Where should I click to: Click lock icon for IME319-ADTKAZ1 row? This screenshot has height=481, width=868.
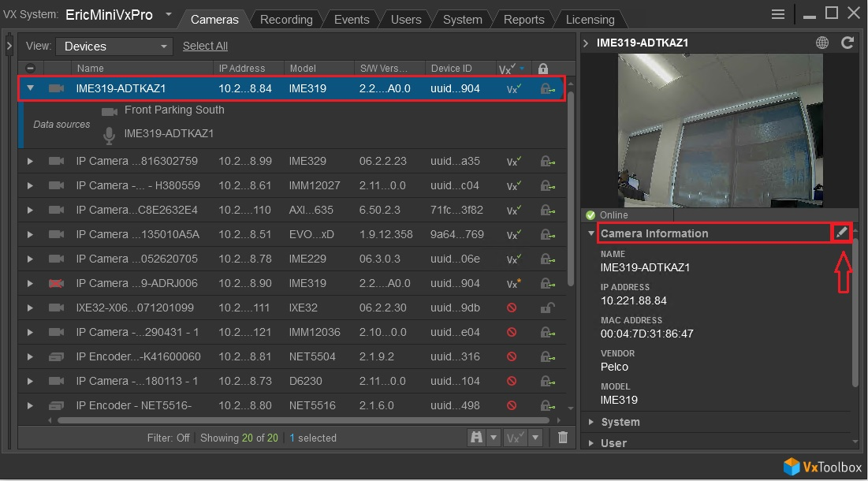(x=547, y=88)
